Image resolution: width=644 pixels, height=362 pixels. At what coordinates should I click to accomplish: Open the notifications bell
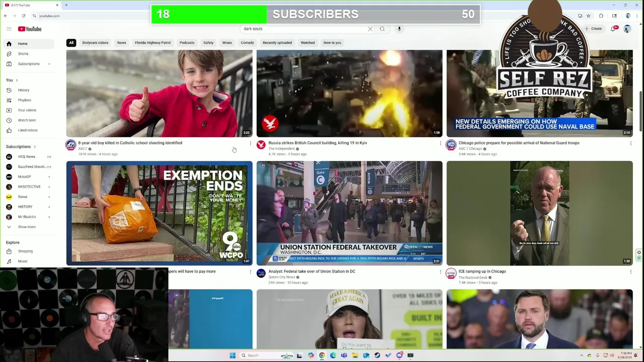613,29
